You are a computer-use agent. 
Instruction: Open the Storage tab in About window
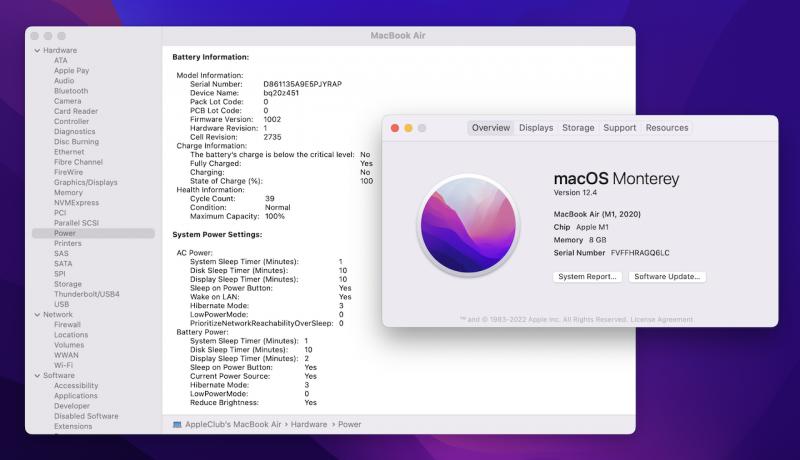click(578, 127)
